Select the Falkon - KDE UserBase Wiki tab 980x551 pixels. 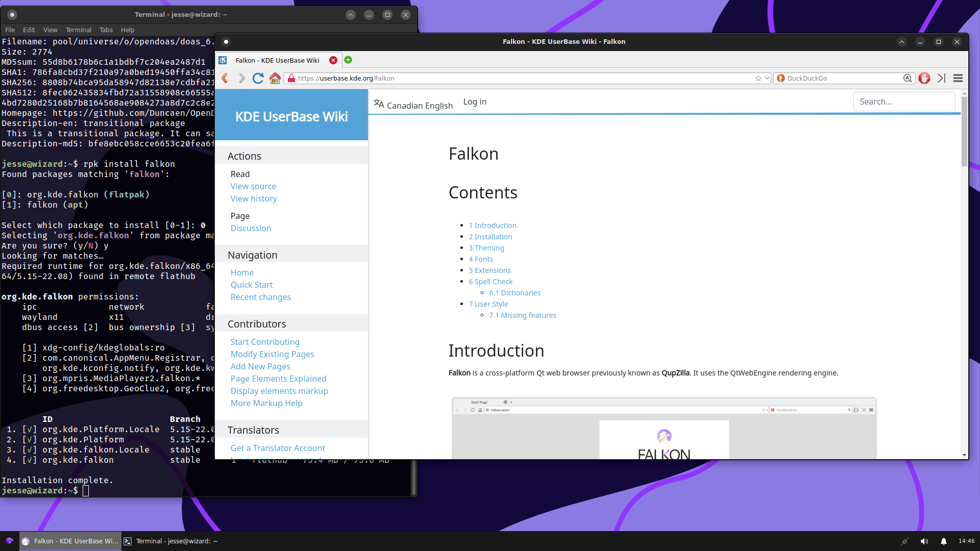pyautogui.click(x=277, y=60)
